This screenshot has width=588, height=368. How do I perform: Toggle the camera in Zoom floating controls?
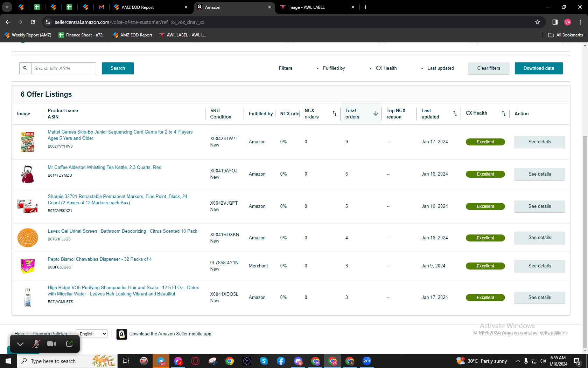click(52, 344)
